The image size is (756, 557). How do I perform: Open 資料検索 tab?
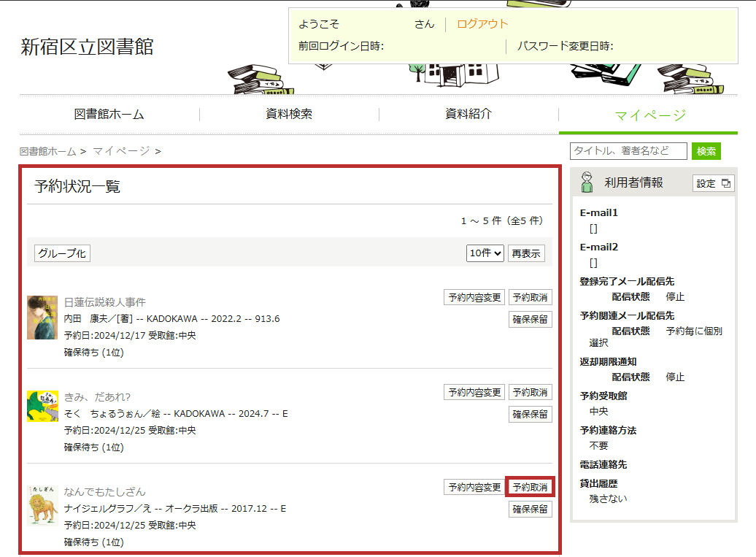coord(289,114)
